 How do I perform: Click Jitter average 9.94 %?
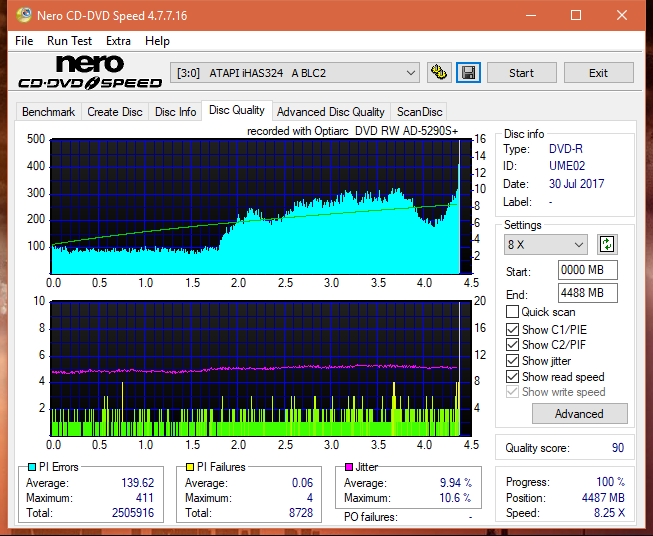click(456, 483)
